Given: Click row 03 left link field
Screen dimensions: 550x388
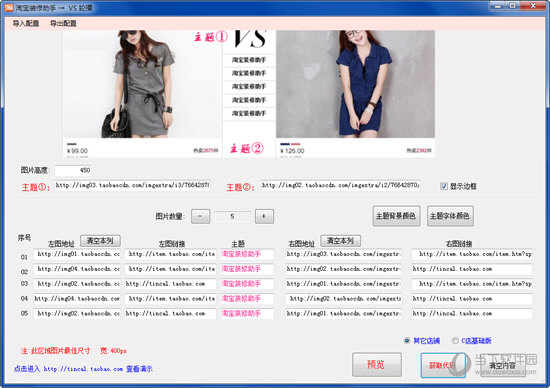Looking at the screenshot, I should (x=170, y=284).
